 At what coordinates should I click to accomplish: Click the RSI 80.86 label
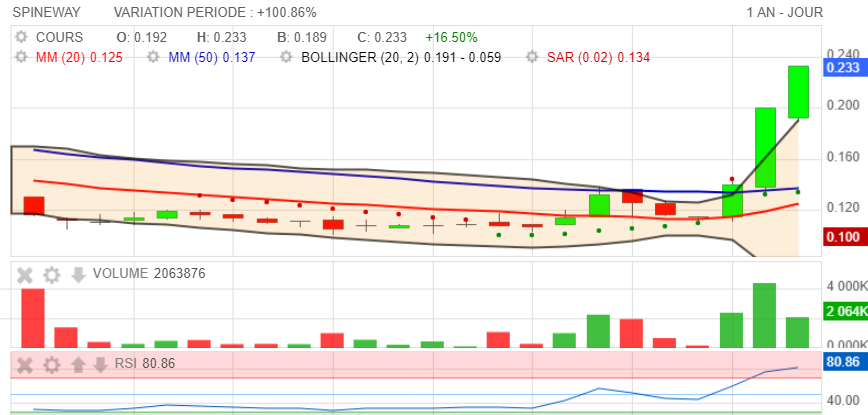145,364
